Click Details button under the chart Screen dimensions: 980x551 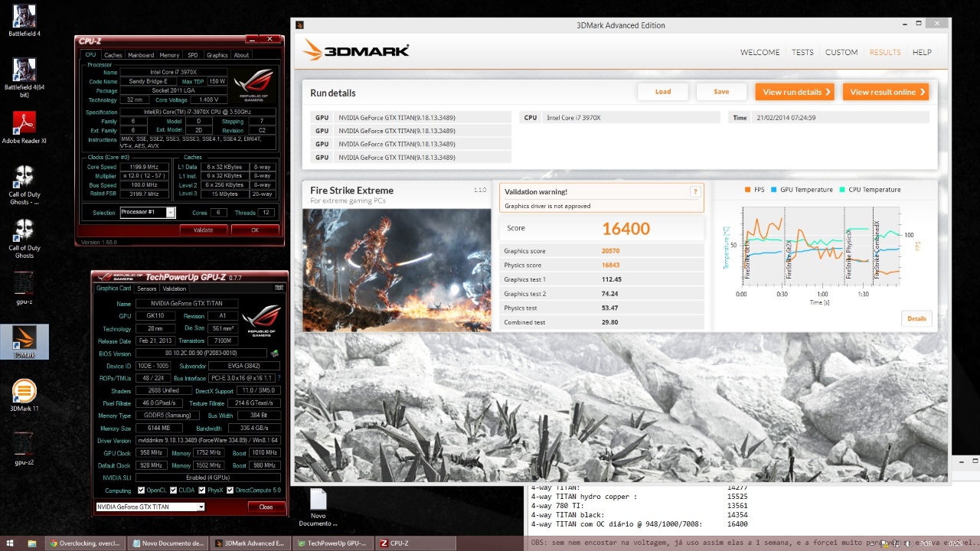click(x=916, y=318)
